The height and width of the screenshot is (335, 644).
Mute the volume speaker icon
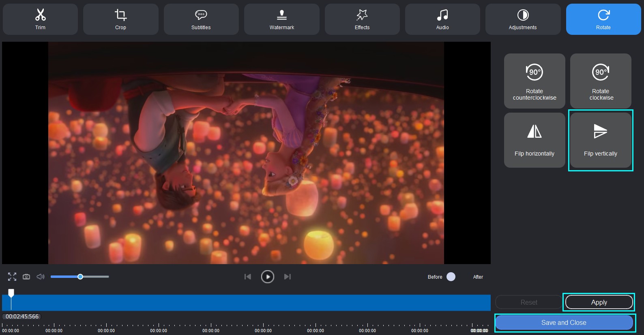41,277
